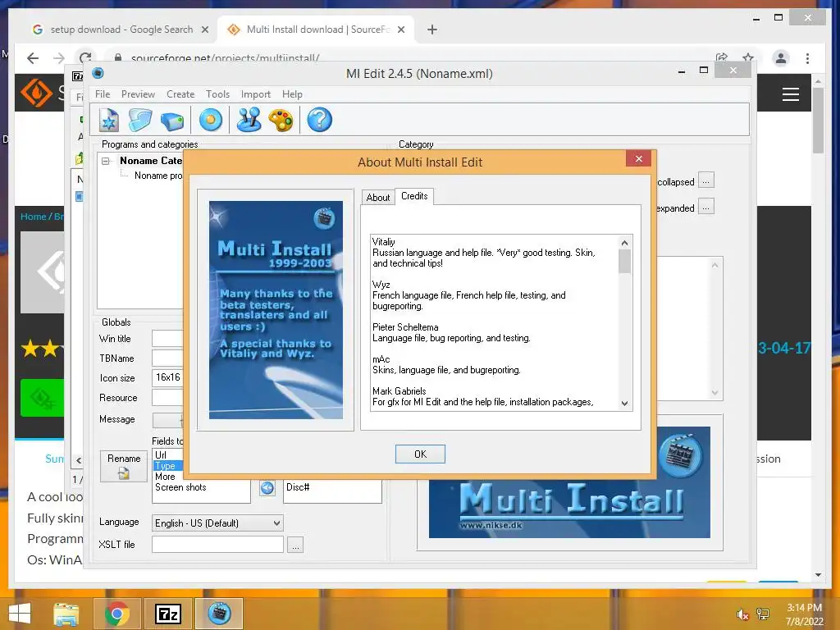Click the blue globe icon beside Disc# field
Image resolution: width=840 pixels, height=630 pixels.
267,487
